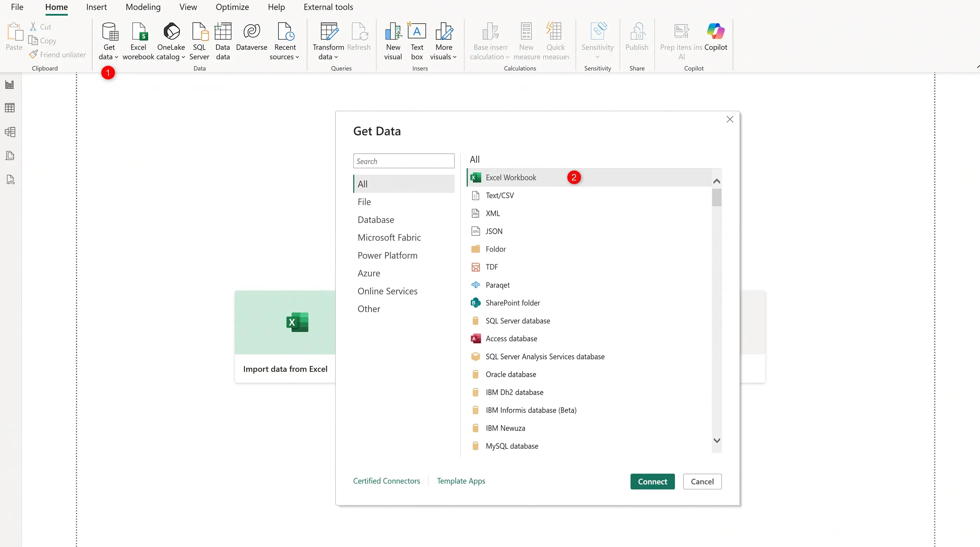Click the format painter brush icon

[33, 54]
